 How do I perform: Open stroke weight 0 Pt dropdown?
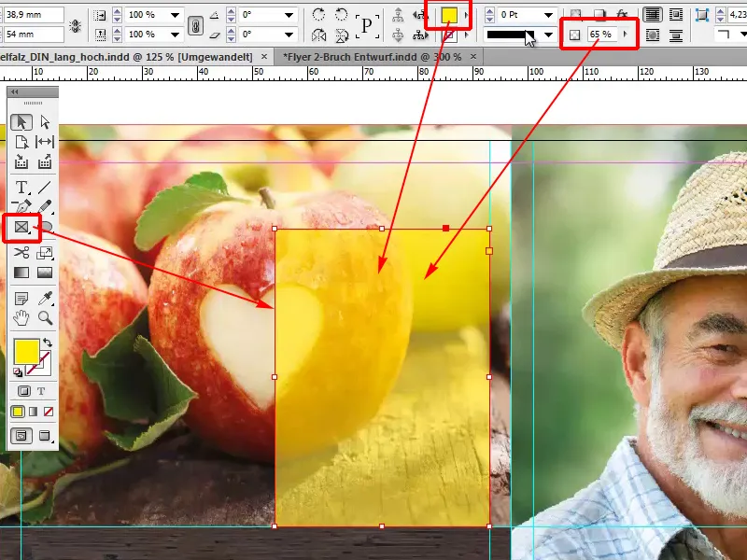pyautogui.click(x=548, y=15)
